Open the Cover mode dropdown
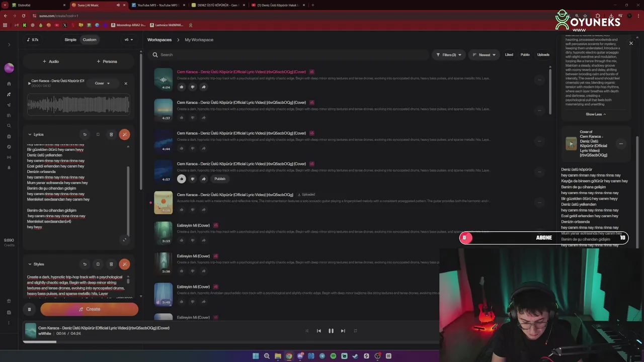 pyautogui.click(x=102, y=83)
